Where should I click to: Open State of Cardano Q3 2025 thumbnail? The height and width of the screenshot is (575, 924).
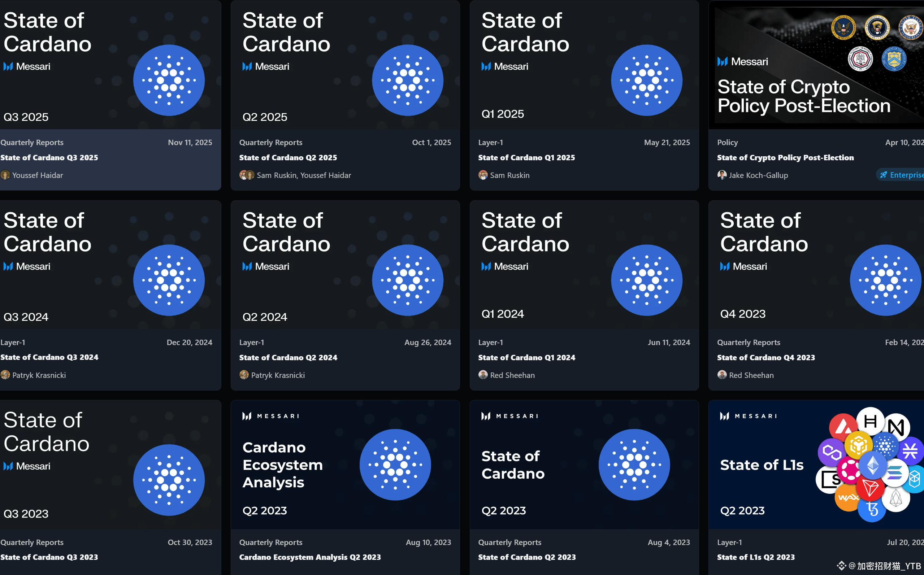pos(110,65)
